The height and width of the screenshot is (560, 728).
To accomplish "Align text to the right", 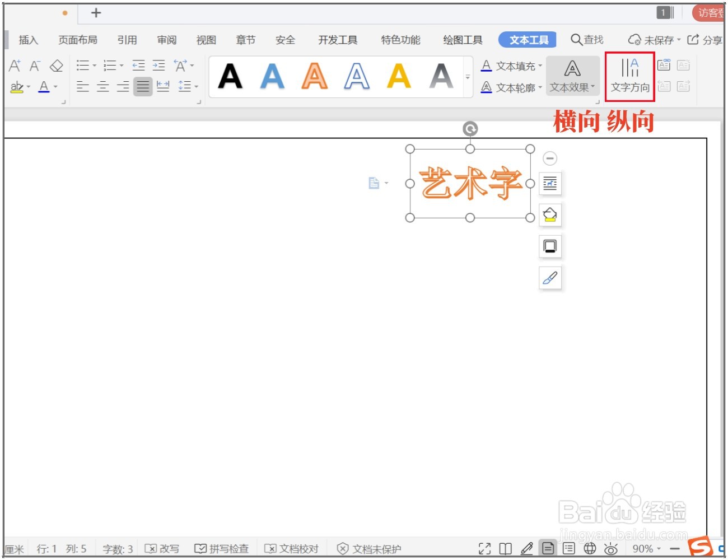I will click(123, 86).
